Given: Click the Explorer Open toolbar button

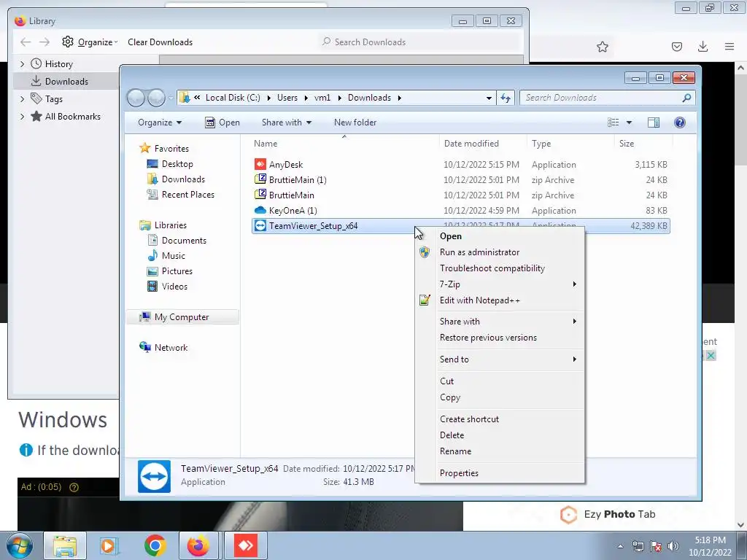Looking at the screenshot, I should pos(222,122).
